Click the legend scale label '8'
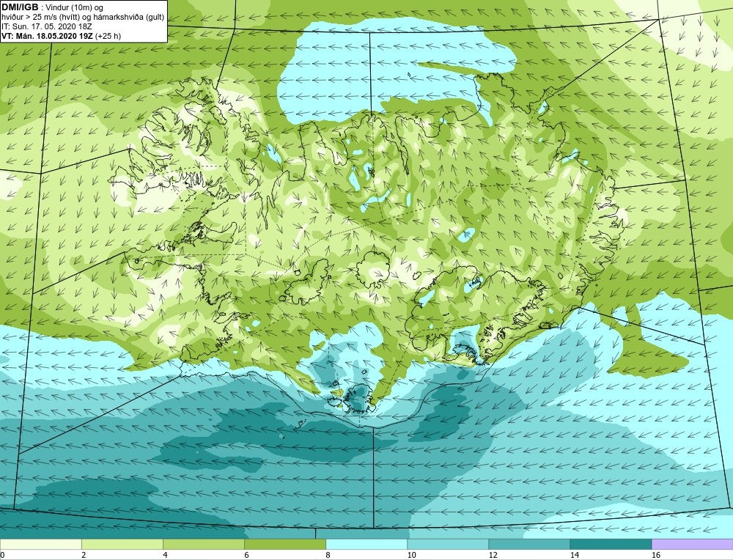The width and height of the screenshot is (733, 560). 328,555
